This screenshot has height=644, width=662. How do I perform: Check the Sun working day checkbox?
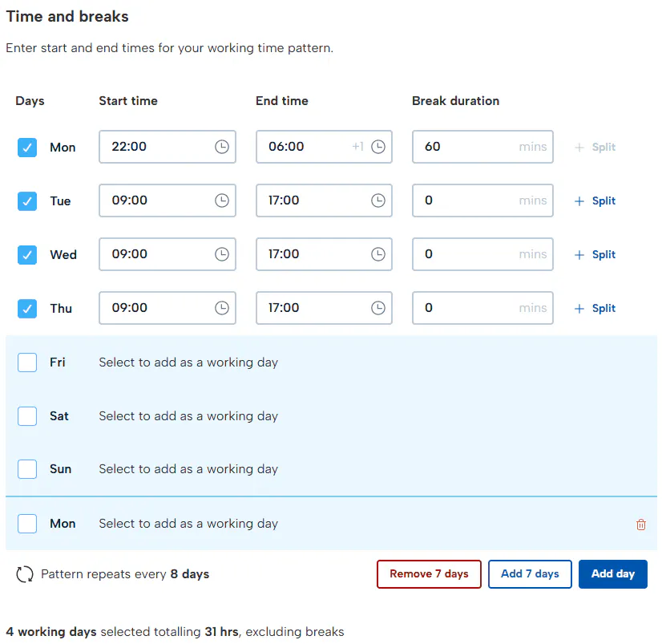(27, 469)
